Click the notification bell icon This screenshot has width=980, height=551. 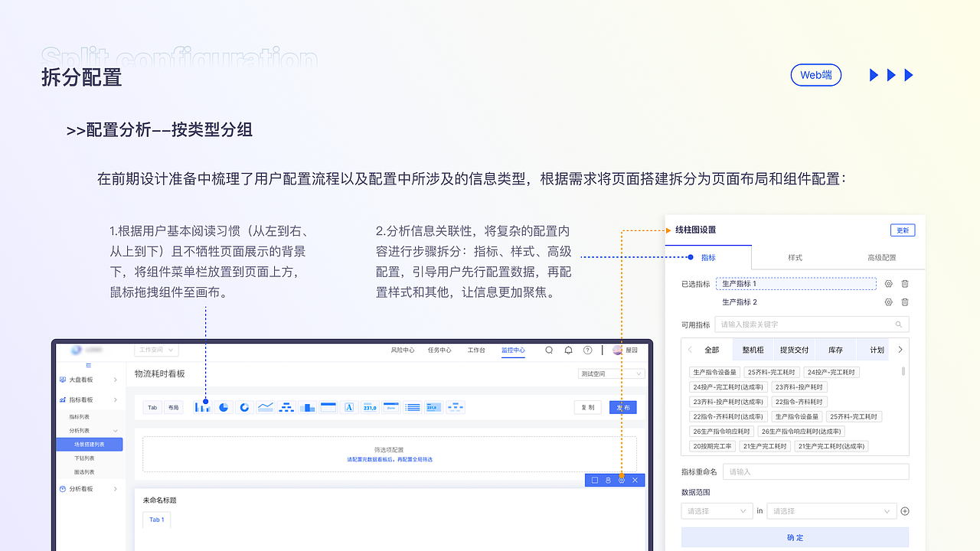coord(568,350)
